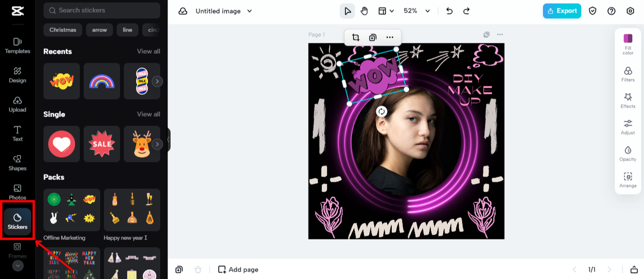Add the heart sticker from Single
The image size is (644, 279).
62,144
